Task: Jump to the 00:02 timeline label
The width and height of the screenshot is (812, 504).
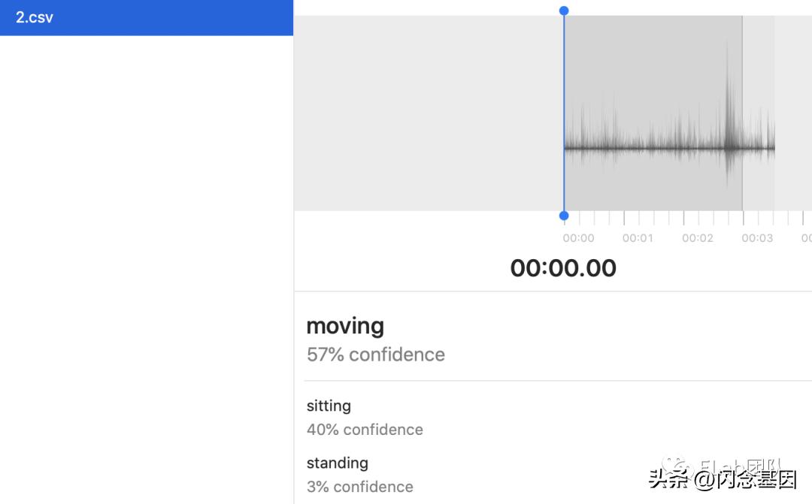Action: coord(697,238)
